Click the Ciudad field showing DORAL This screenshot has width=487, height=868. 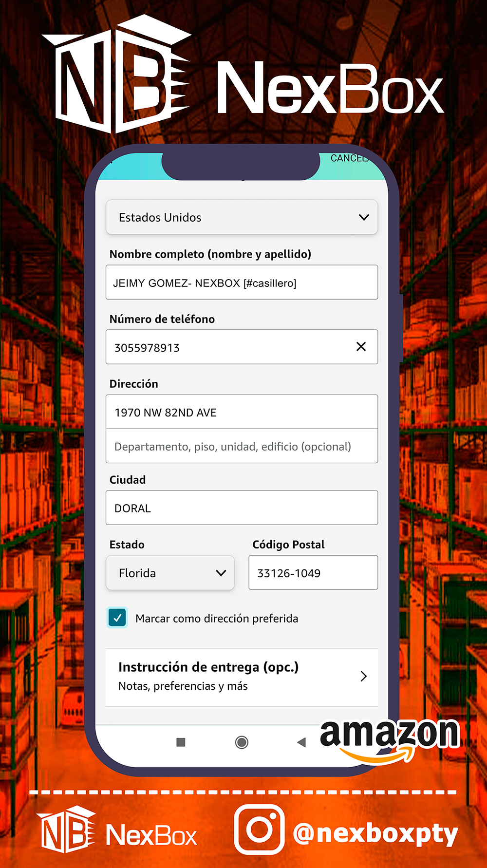pos(242,508)
